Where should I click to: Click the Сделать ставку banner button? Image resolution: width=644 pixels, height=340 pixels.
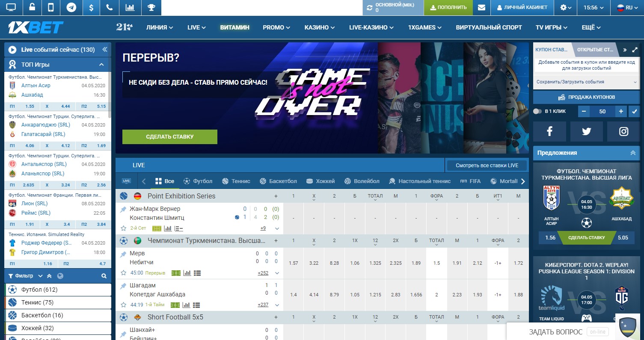[x=170, y=137]
